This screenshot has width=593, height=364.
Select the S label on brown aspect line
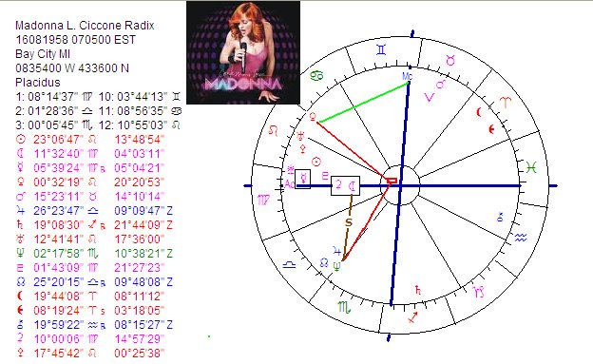click(x=349, y=222)
